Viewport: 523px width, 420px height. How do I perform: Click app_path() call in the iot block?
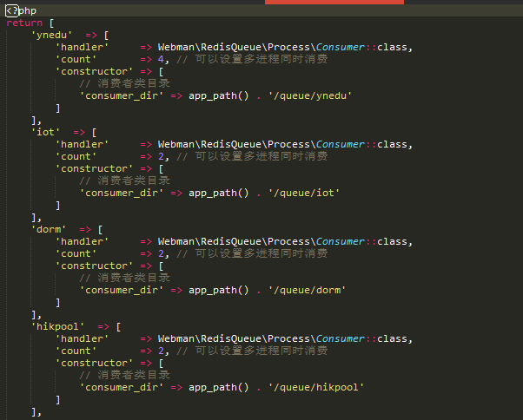click(x=217, y=193)
